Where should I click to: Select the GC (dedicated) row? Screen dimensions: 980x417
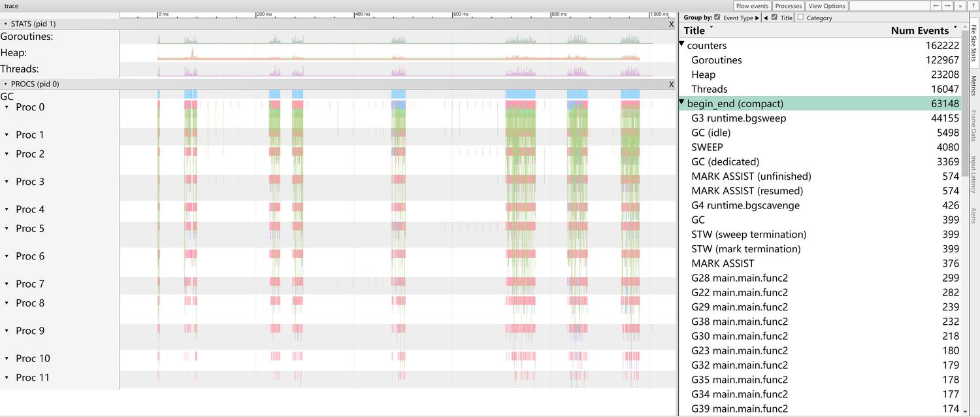coord(819,161)
